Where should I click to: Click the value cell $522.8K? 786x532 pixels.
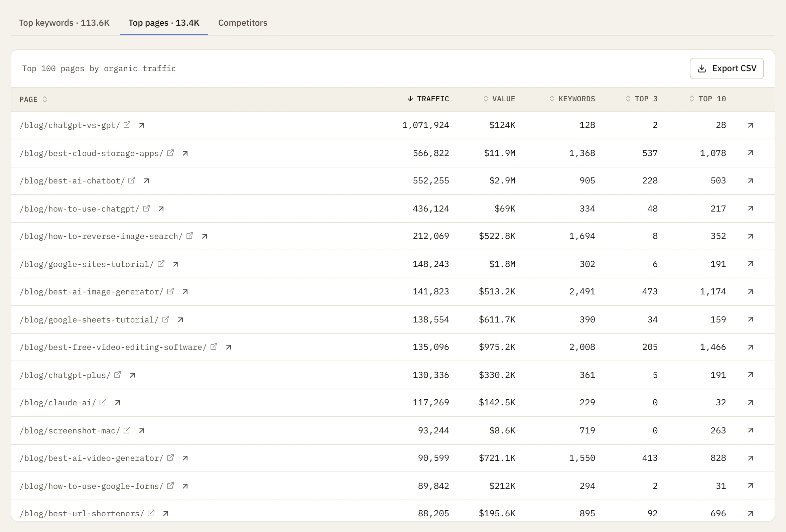coord(497,236)
